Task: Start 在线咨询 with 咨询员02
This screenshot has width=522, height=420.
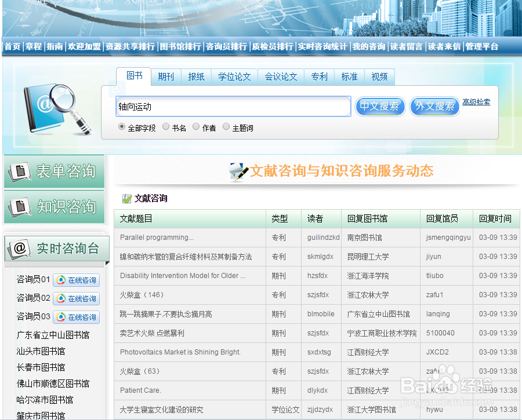Action: (x=76, y=298)
